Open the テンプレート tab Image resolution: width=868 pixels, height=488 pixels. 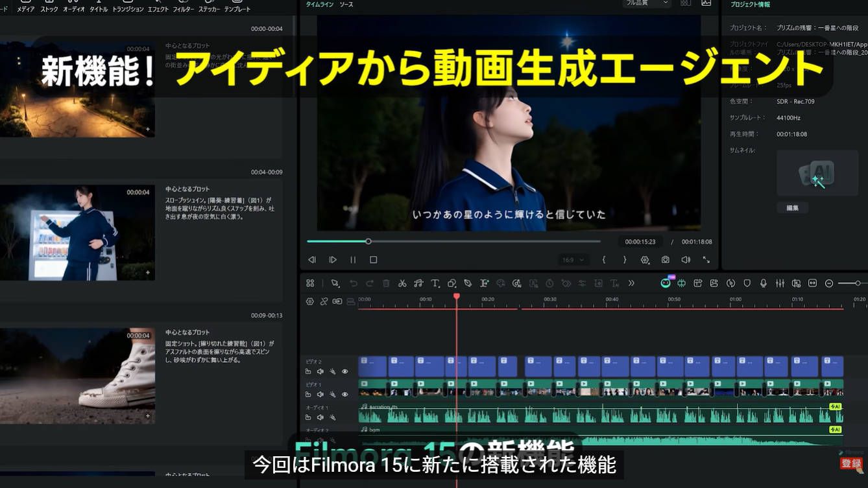tap(237, 6)
